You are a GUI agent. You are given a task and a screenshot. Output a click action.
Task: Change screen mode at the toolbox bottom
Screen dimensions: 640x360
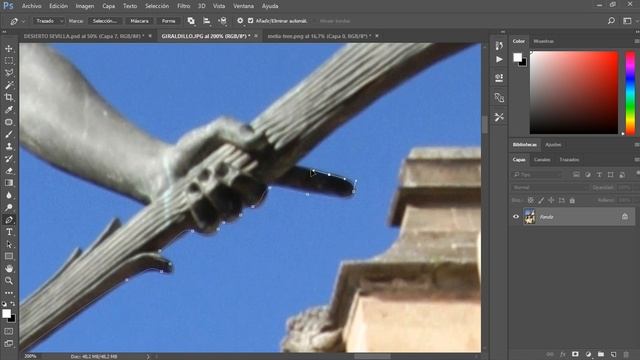(x=9, y=343)
